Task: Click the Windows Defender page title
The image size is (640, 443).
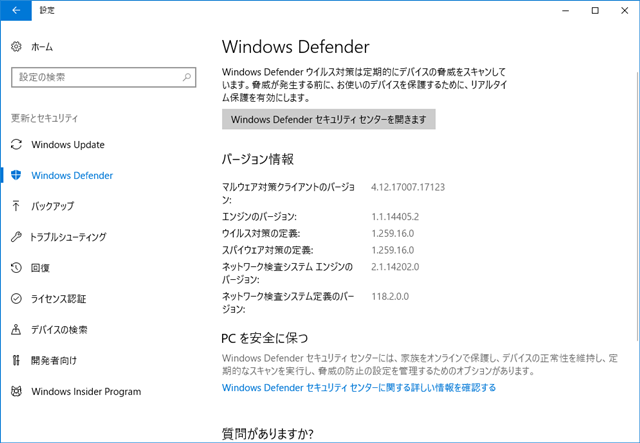Action: (x=296, y=47)
